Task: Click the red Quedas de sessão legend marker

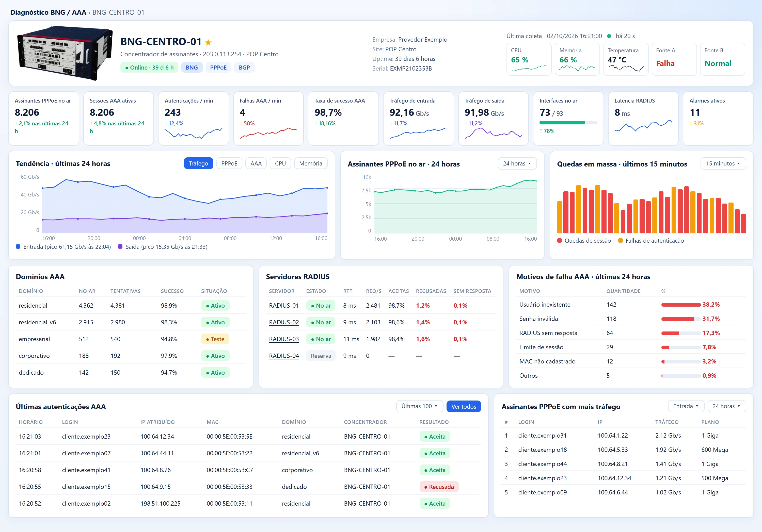Action: pyautogui.click(x=560, y=240)
